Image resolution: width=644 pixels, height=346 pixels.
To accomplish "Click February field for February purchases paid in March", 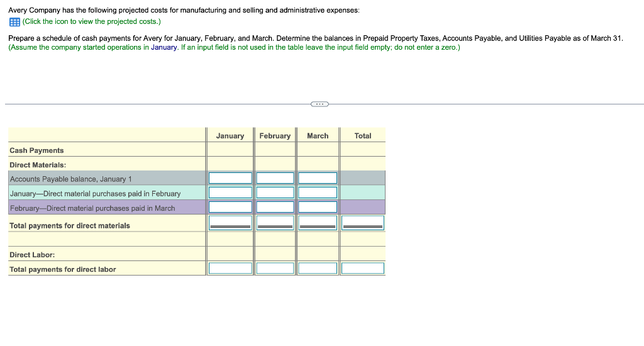I will 275,207.
